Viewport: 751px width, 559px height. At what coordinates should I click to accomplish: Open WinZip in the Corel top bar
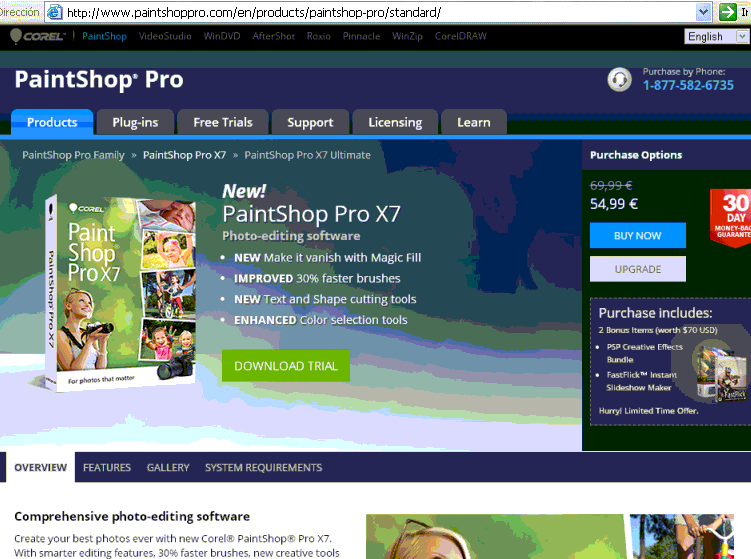[x=407, y=36]
